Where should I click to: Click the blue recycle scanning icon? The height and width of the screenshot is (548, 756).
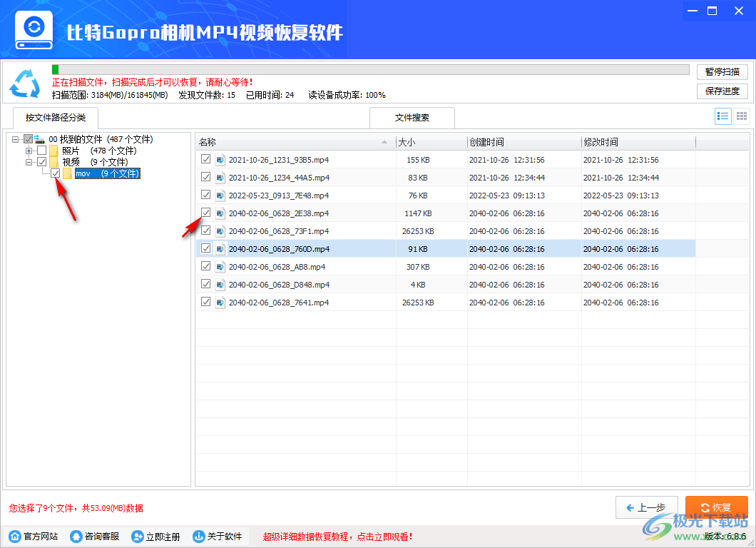coord(25,83)
